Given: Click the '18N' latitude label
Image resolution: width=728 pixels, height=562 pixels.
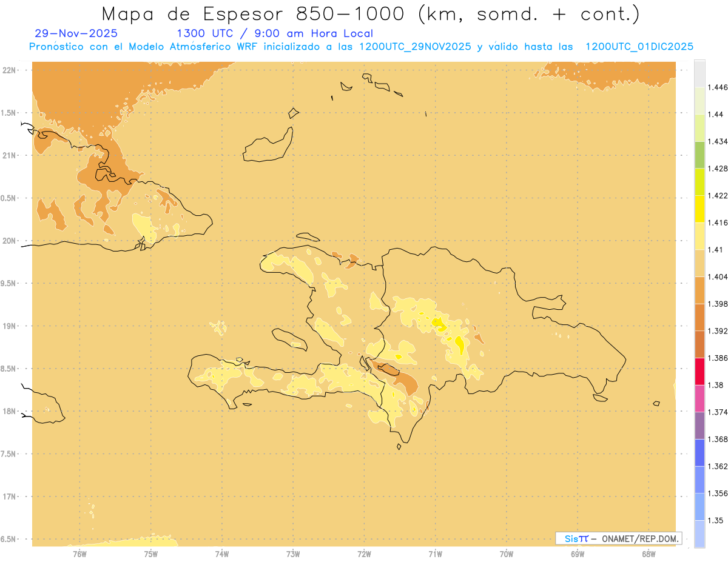Looking at the screenshot, I should (8, 411).
